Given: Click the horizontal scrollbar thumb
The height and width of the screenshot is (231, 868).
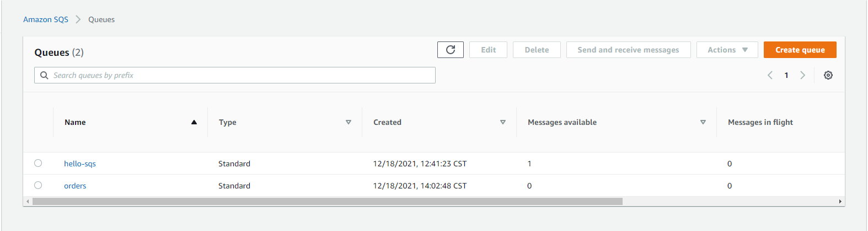Looking at the screenshot, I should coord(327,201).
